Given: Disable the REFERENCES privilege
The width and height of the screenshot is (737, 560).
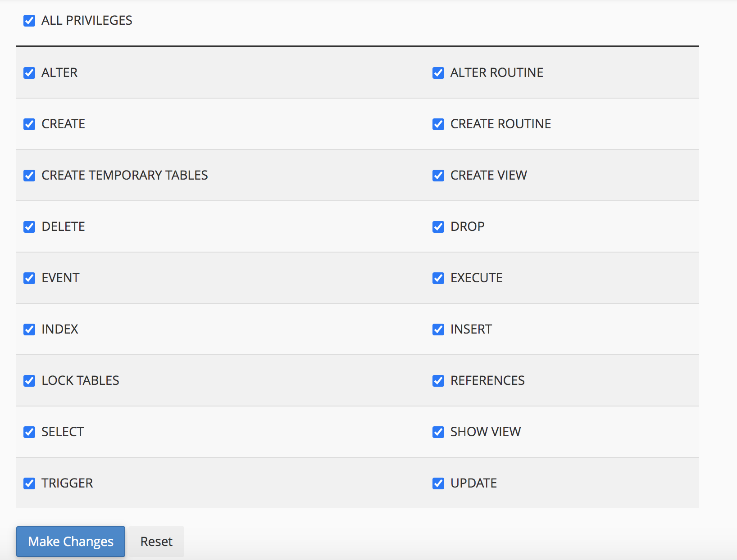Looking at the screenshot, I should (438, 381).
